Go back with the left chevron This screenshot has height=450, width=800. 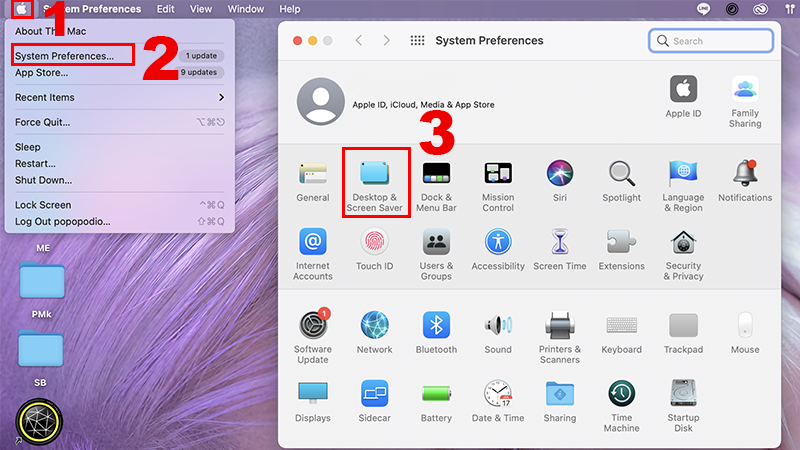[359, 40]
